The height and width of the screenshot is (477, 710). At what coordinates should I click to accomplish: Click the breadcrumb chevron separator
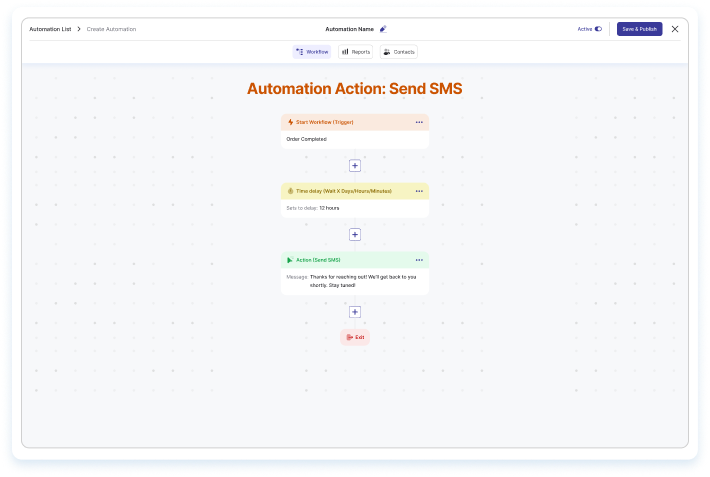pos(79,29)
